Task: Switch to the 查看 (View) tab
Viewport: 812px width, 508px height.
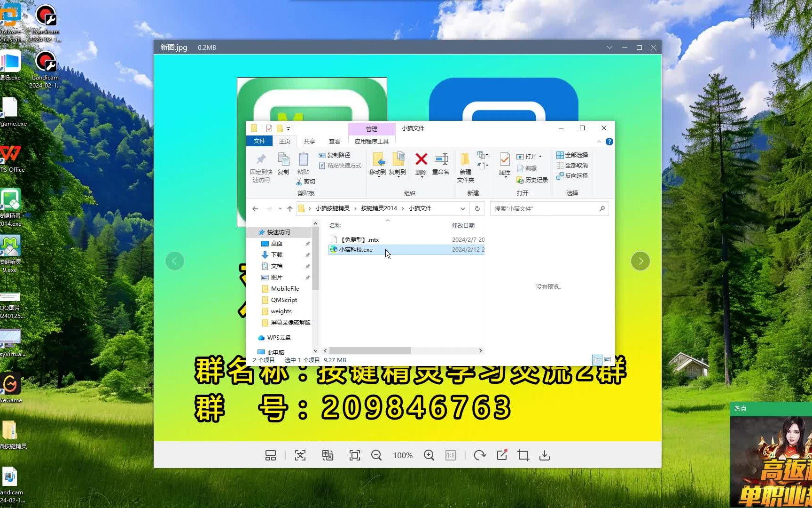Action: pos(335,141)
